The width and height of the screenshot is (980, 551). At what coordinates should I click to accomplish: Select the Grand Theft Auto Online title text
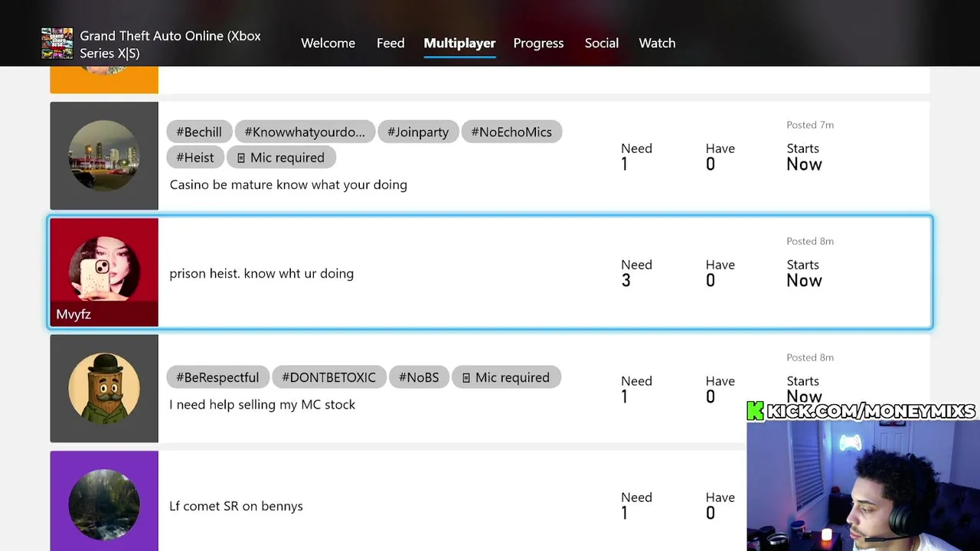click(x=170, y=44)
